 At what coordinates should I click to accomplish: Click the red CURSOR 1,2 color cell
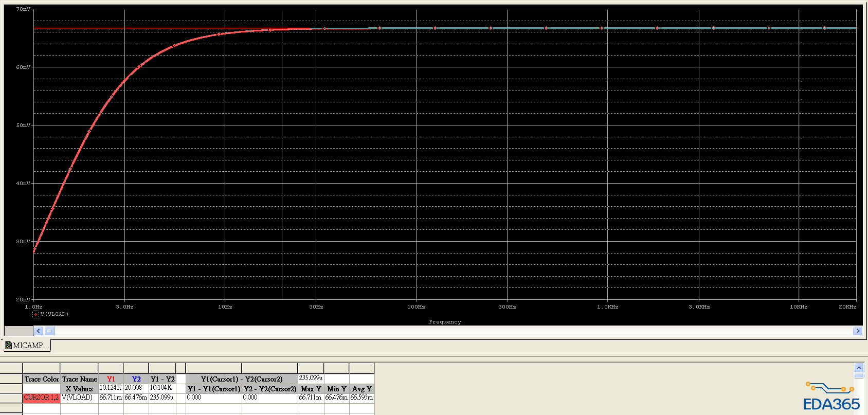pyautogui.click(x=42, y=398)
